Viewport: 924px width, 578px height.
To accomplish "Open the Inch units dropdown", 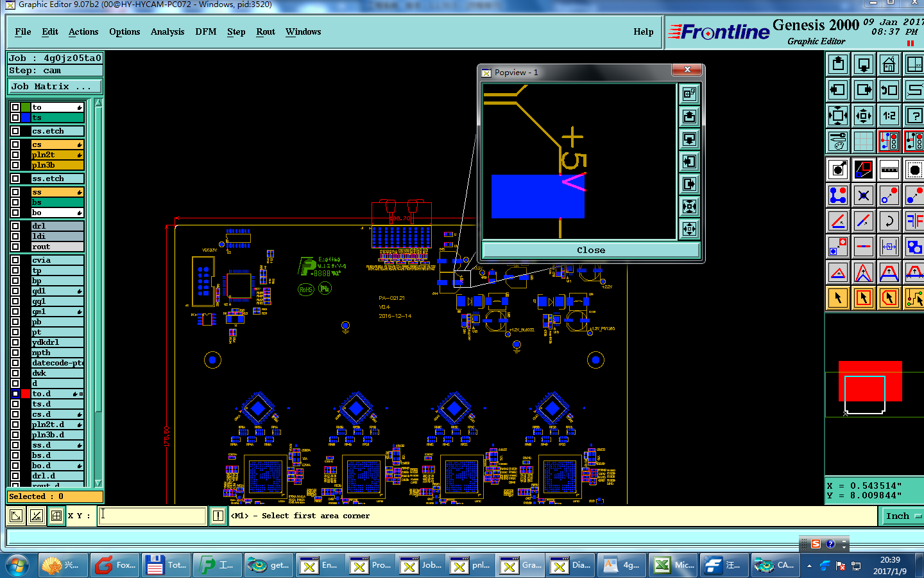I will click(x=903, y=516).
